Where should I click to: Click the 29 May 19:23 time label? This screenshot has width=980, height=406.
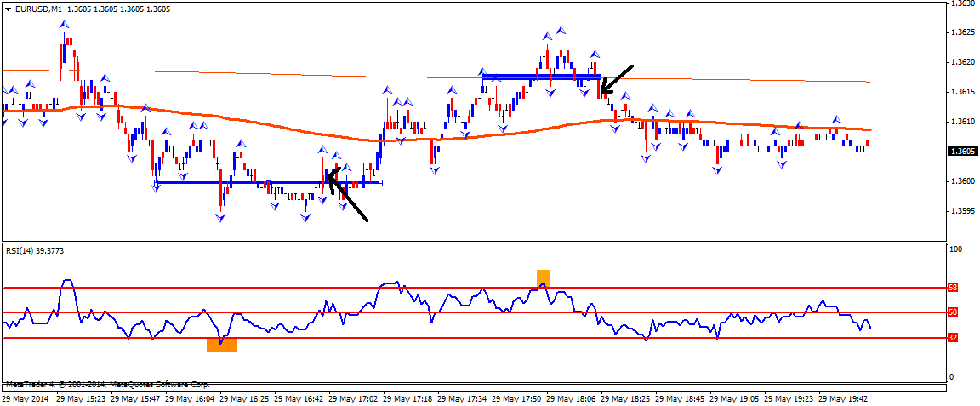coord(788,397)
